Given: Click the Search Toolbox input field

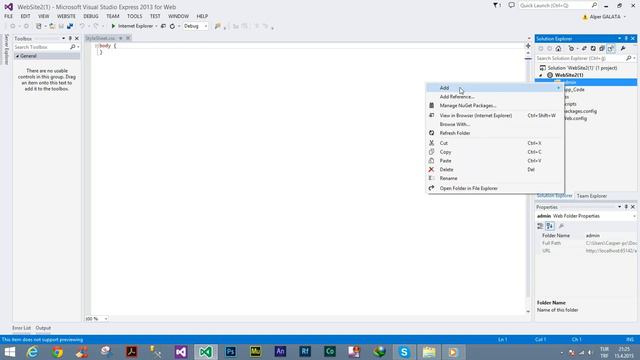Looking at the screenshot, I should coord(41,47).
